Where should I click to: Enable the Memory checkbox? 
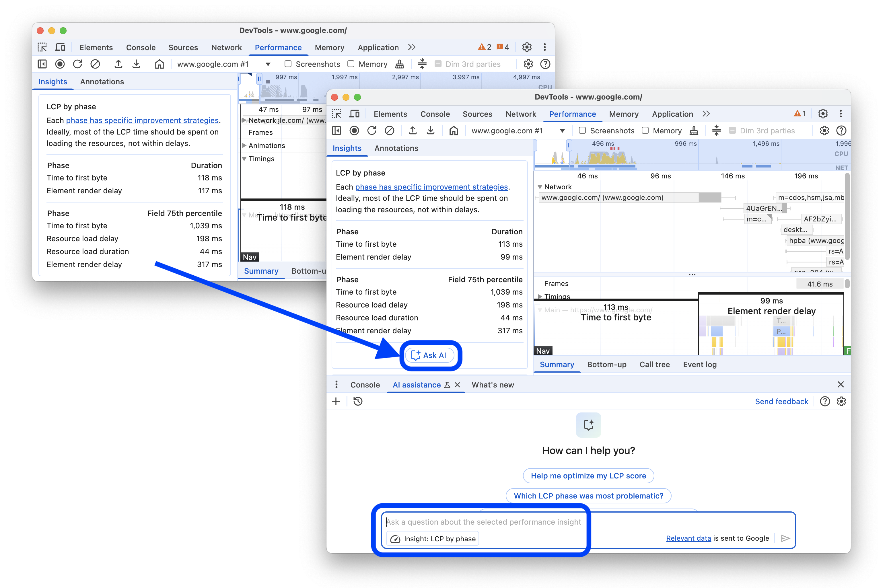tap(646, 131)
